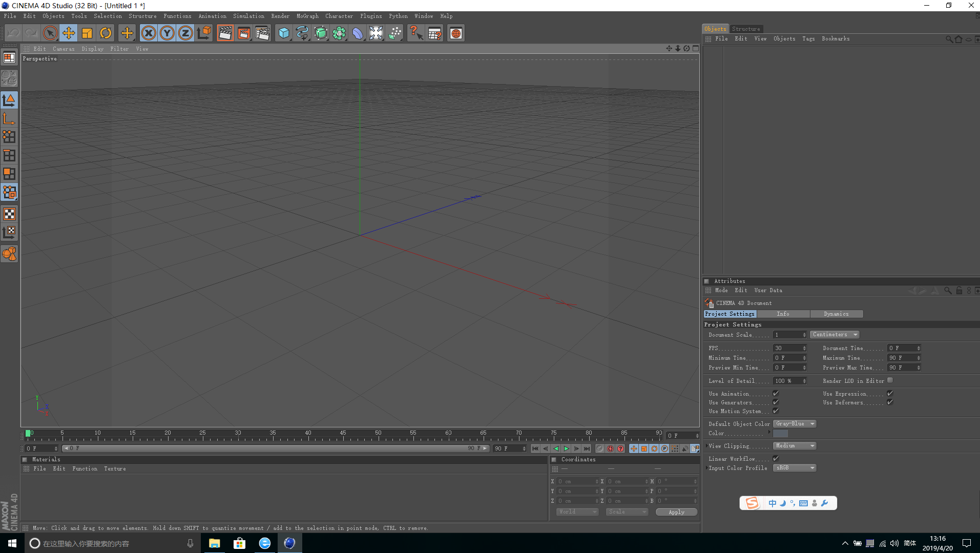
Task: Switch to Info tab in Attributes
Action: tap(783, 314)
